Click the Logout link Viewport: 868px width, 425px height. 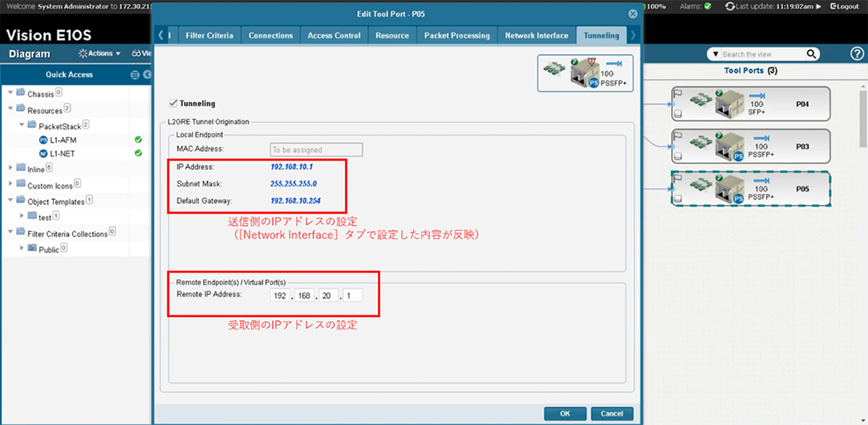coord(845,6)
